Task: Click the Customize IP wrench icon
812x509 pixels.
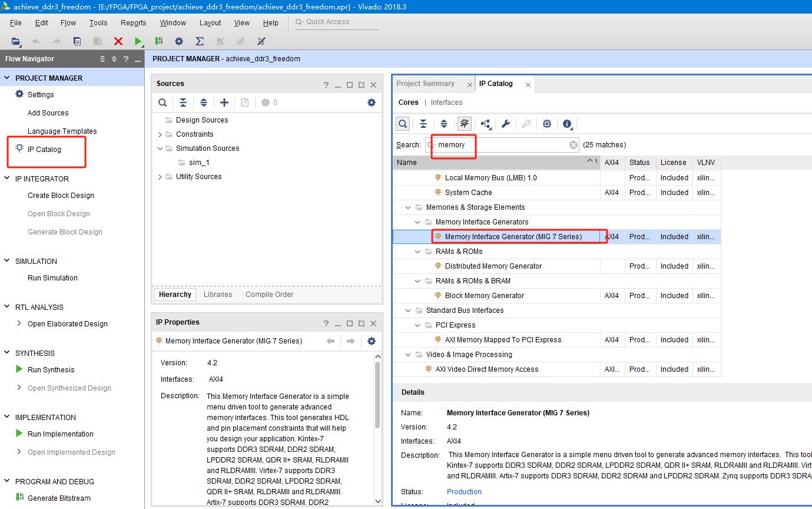Action: (506, 124)
